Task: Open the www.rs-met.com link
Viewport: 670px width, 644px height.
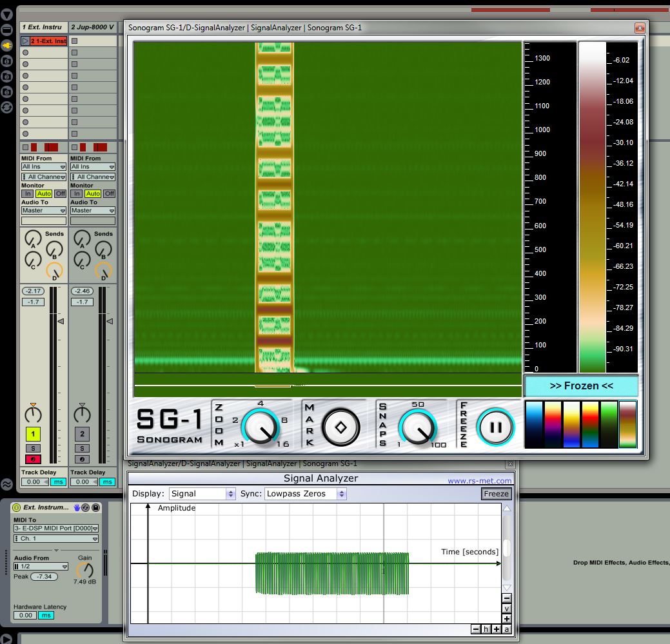Action: coord(479,481)
